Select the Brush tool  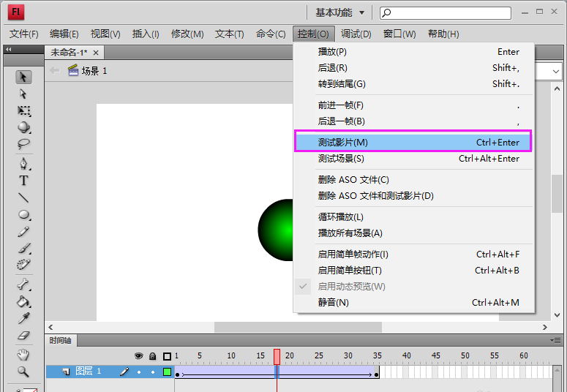pos(23,248)
